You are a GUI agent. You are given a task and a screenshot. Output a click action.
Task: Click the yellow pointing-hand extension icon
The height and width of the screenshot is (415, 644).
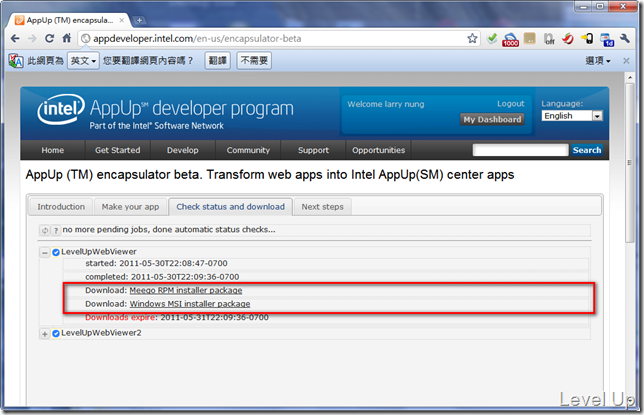point(587,39)
